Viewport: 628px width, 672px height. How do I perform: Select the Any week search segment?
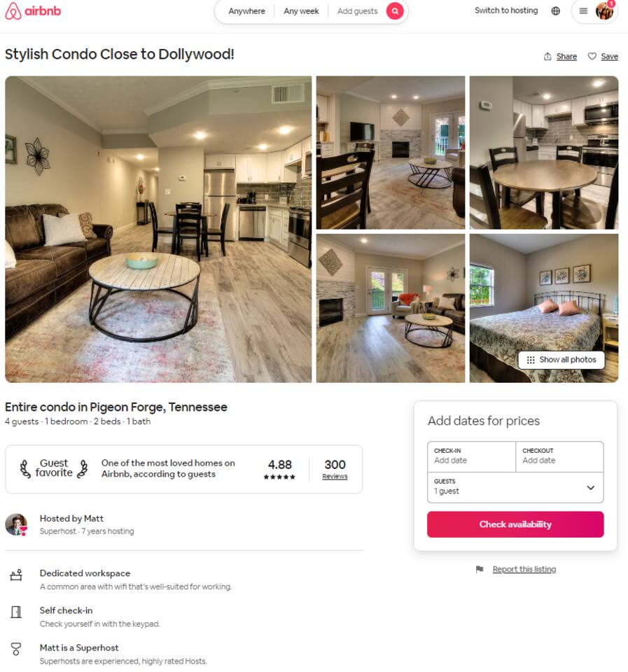click(x=301, y=11)
